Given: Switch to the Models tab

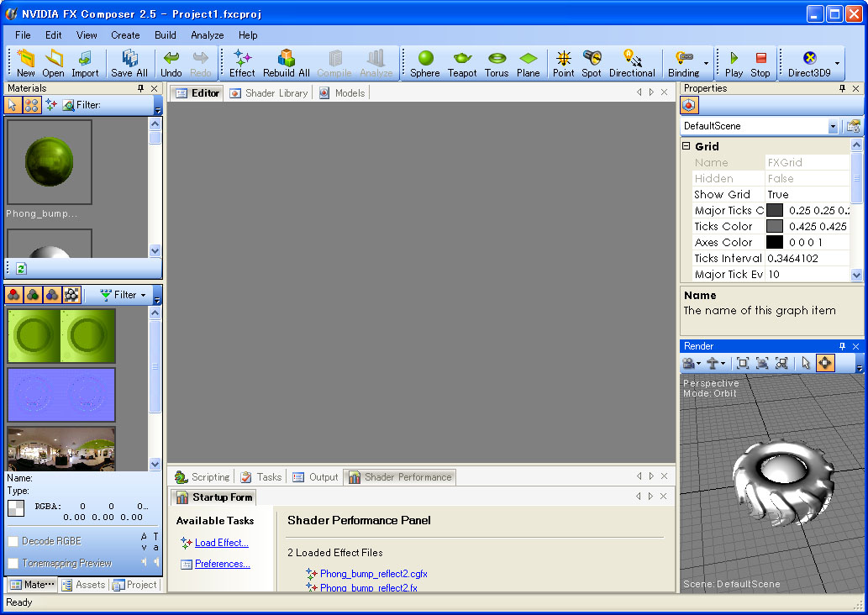Looking at the screenshot, I should point(342,93).
